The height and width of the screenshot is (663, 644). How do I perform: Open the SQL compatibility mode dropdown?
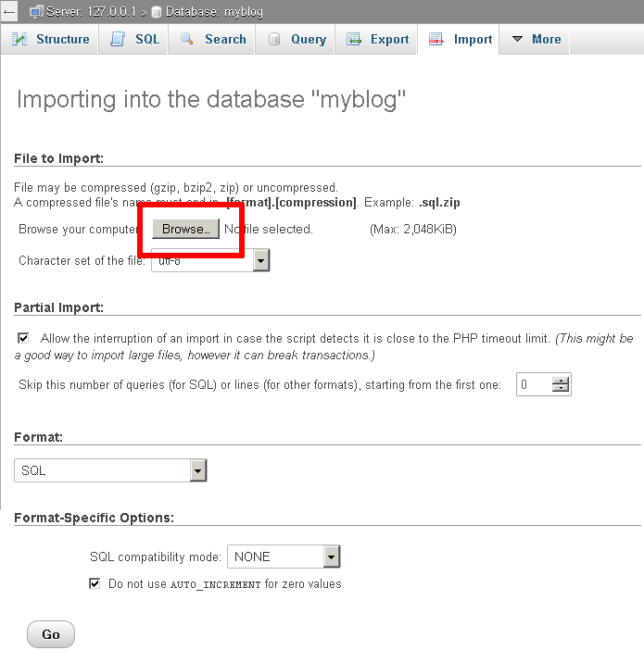coord(332,557)
